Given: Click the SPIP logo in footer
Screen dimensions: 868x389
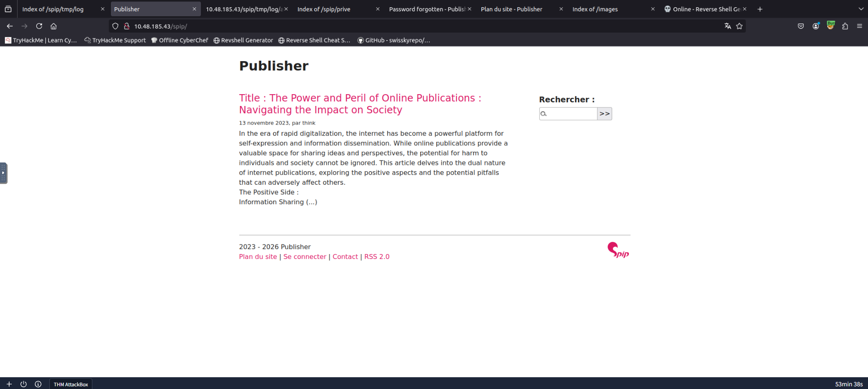Looking at the screenshot, I should (x=618, y=250).
